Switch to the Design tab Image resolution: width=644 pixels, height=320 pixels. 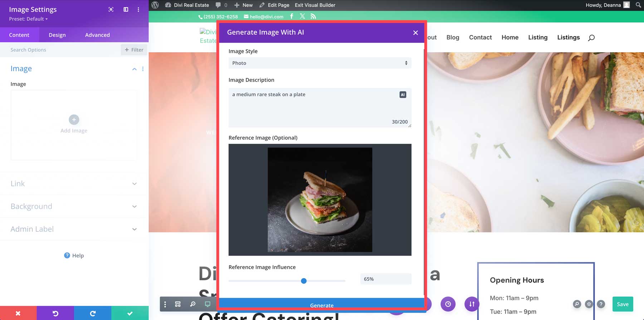pos(57,35)
